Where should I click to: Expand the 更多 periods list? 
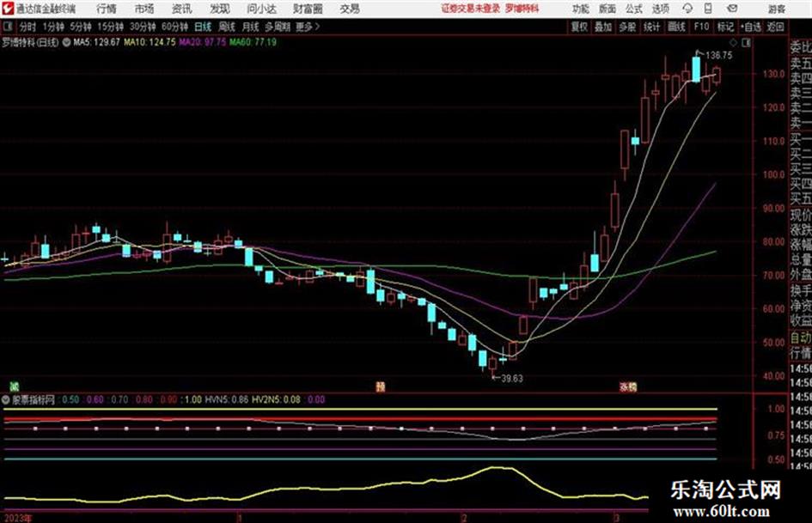coord(308,27)
